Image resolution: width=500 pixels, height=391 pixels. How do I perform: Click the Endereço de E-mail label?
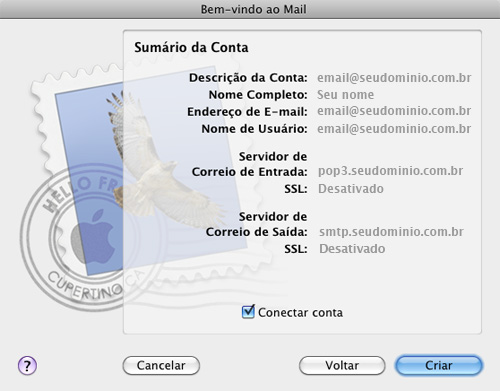pos(247,112)
